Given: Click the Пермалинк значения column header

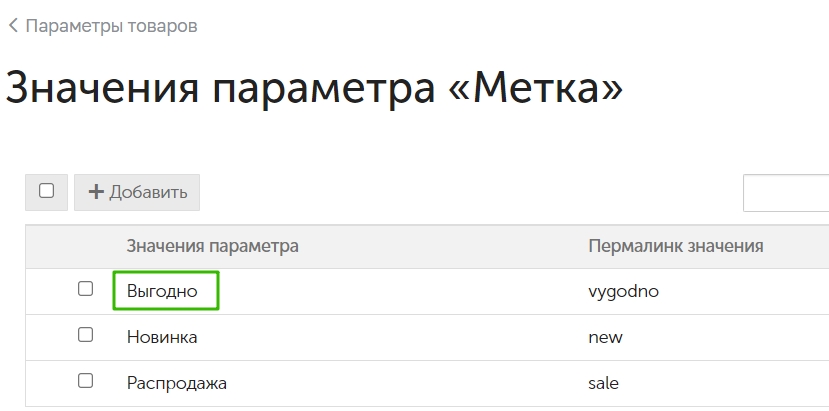Looking at the screenshot, I should (676, 246).
